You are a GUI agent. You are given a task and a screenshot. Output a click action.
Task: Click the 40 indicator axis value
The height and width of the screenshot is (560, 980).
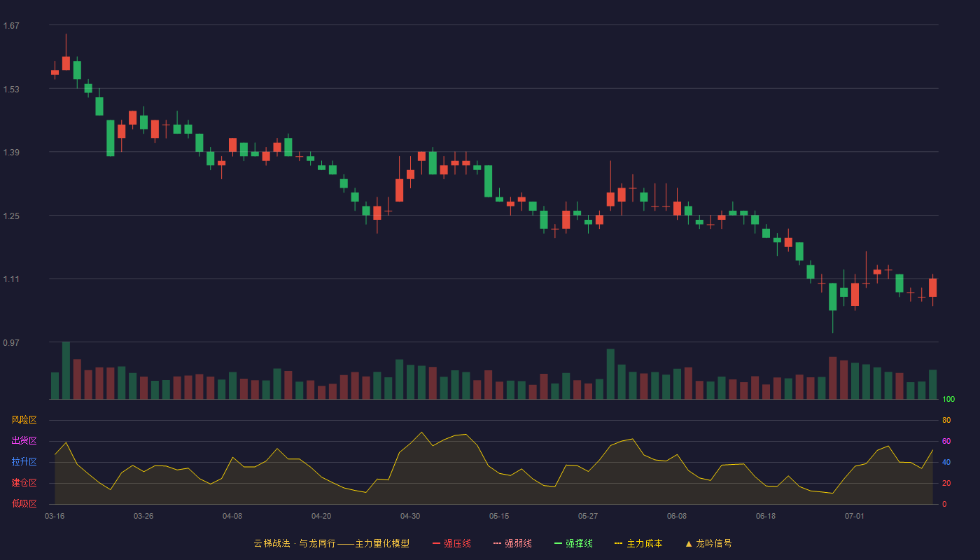pos(946,462)
